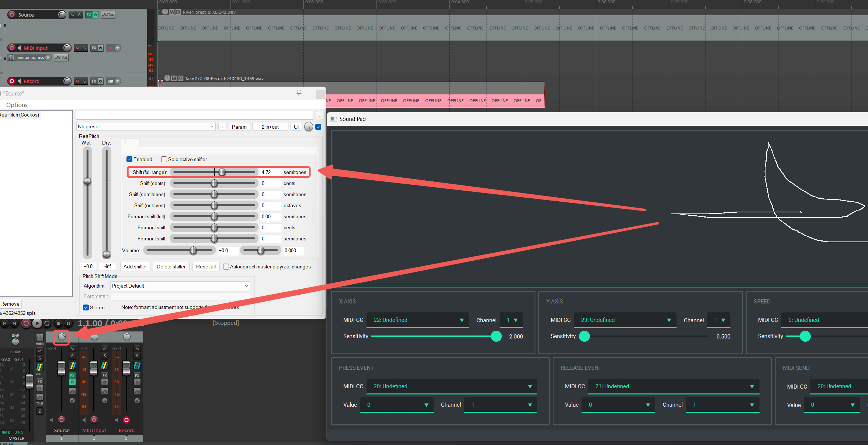Click the Shift (cents) value field
Viewport: 868px width, 445px height.
coord(271,183)
